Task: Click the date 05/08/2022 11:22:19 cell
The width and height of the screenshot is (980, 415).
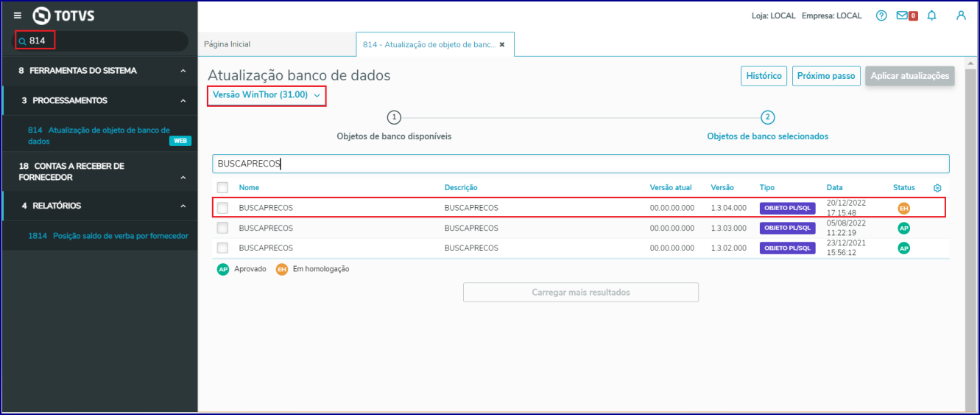Action: [x=847, y=228]
